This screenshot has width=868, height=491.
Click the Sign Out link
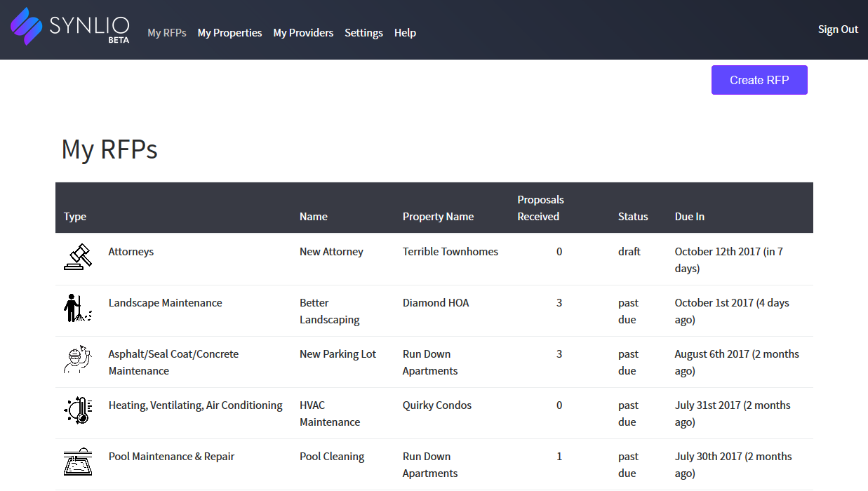point(838,29)
